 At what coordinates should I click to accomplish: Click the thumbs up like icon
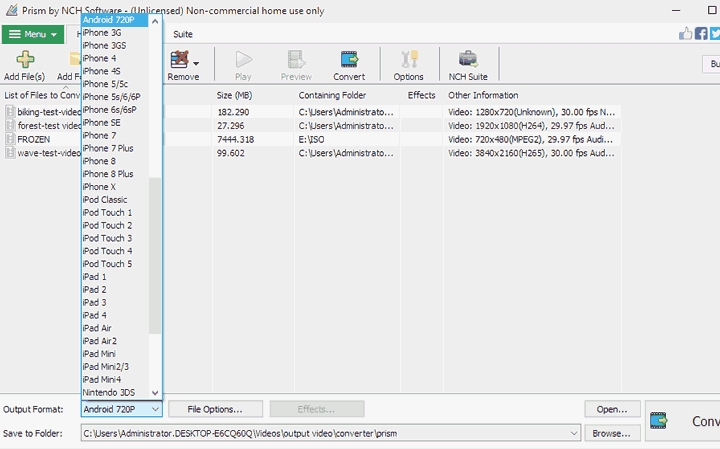tap(686, 34)
